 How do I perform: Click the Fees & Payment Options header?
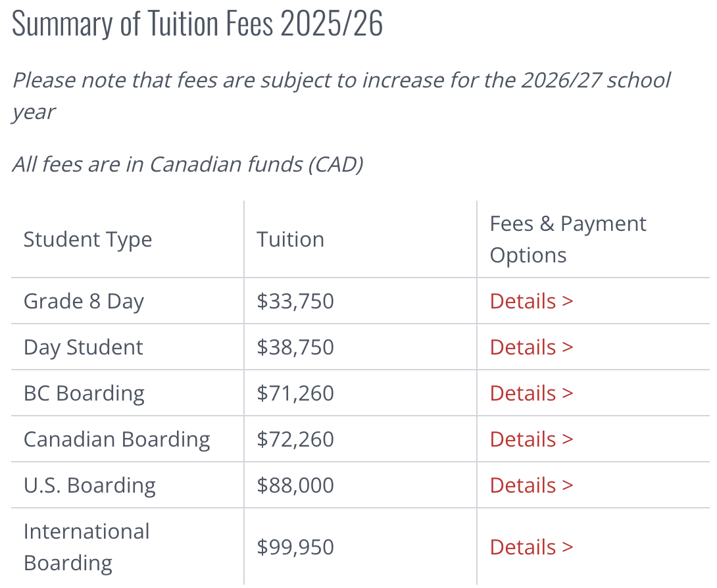[x=568, y=239]
